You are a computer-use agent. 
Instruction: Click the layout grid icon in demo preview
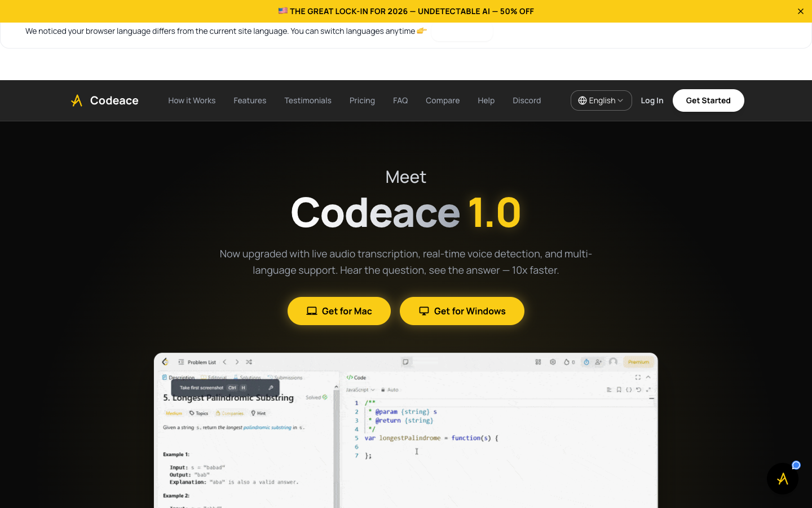point(538,362)
